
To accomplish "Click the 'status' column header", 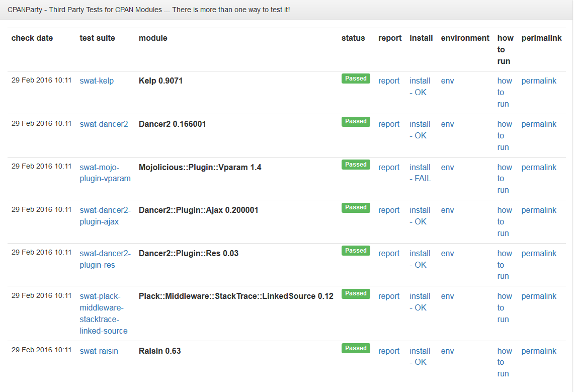I will click(x=353, y=38).
